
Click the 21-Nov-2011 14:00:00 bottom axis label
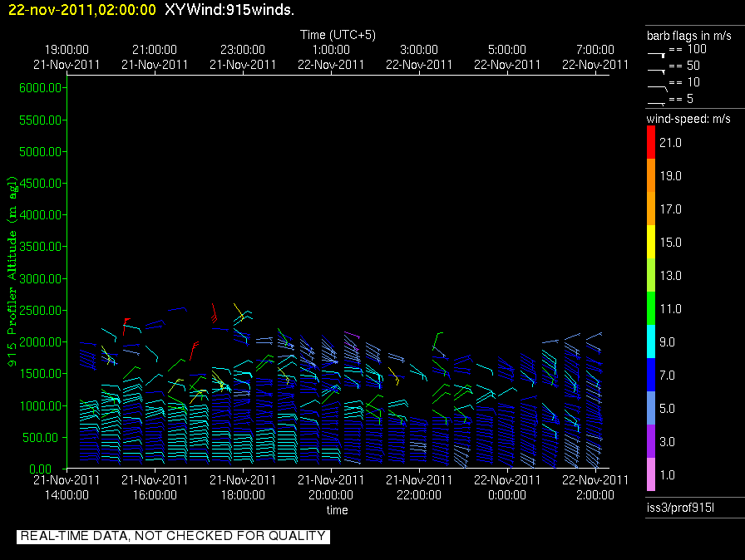click(67, 488)
